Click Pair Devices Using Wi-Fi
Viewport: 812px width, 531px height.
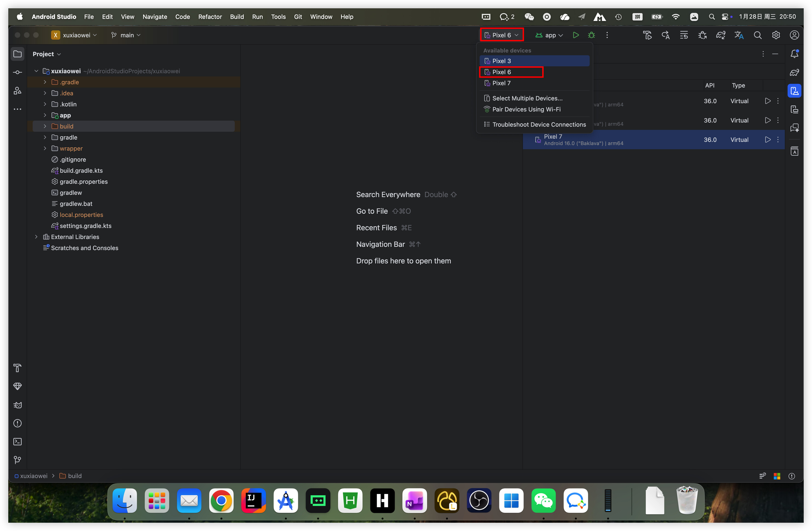click(526, 110)
